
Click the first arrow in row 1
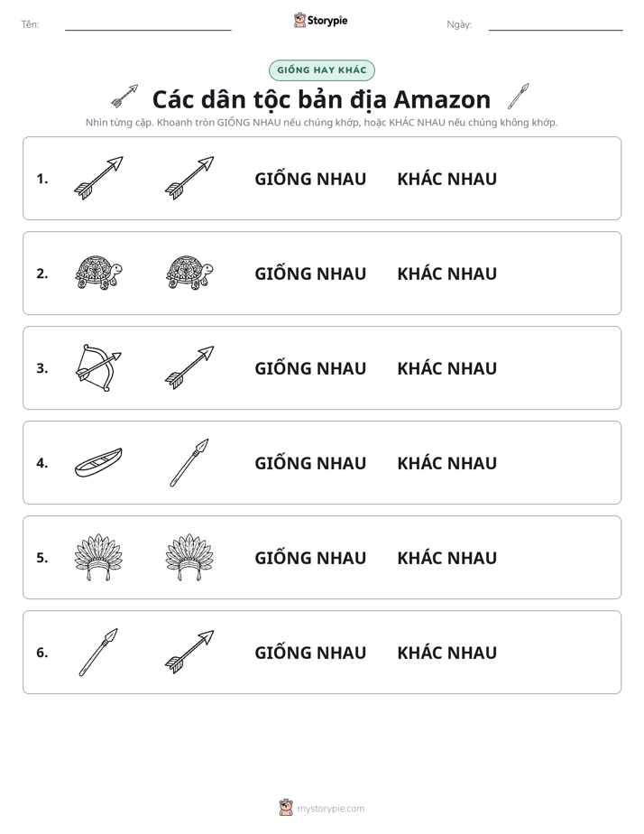[x=98, y=178]
